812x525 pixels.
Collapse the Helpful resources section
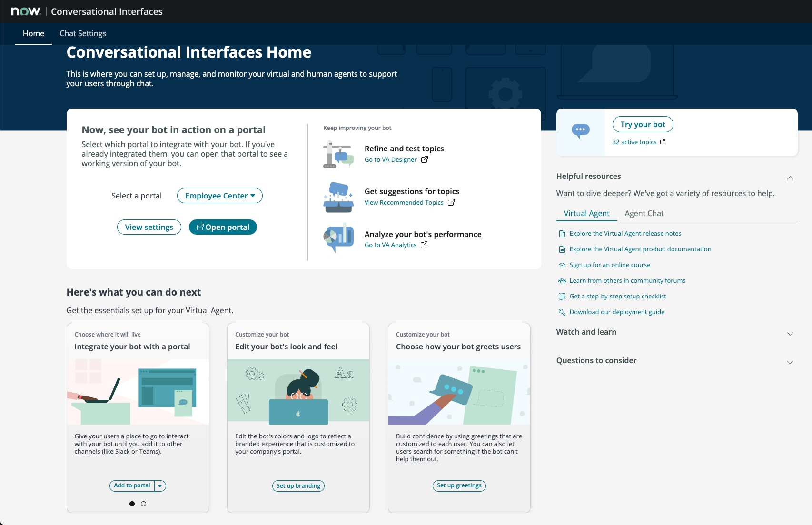pos(790,178)
